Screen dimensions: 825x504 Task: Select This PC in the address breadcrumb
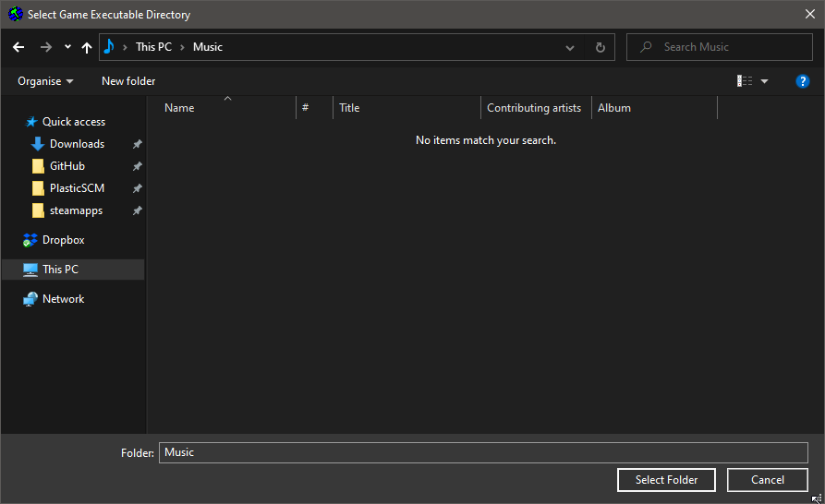point(153,47)
